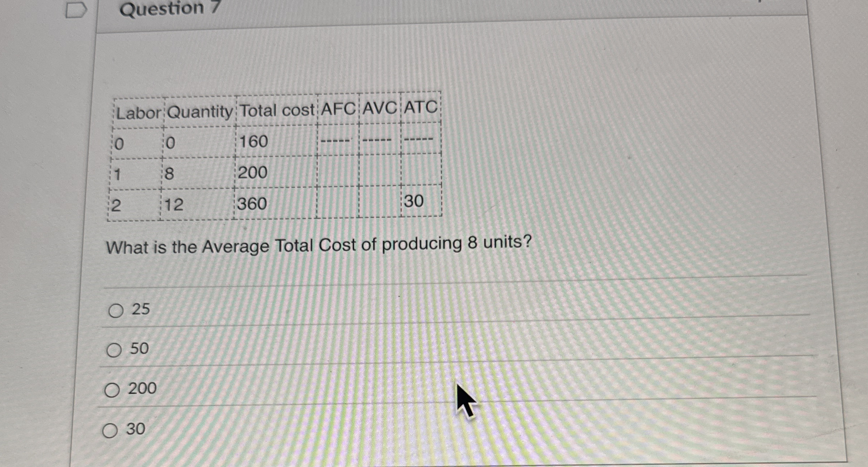Click the Labor column header
Viewport: 868px width, 467px height.
138,113
